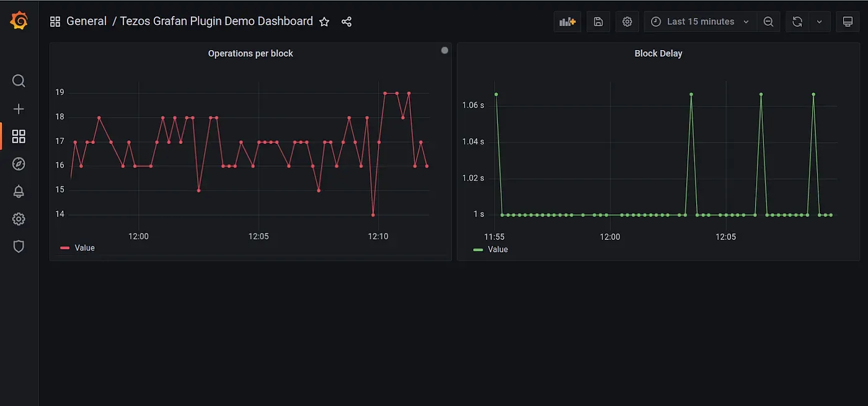Open the Dashboards section in the sidebar

(19, 136)
